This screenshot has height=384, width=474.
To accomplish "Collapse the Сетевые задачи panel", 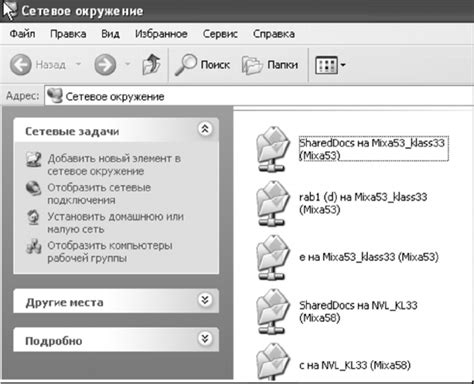I will [x=205, y=129].
